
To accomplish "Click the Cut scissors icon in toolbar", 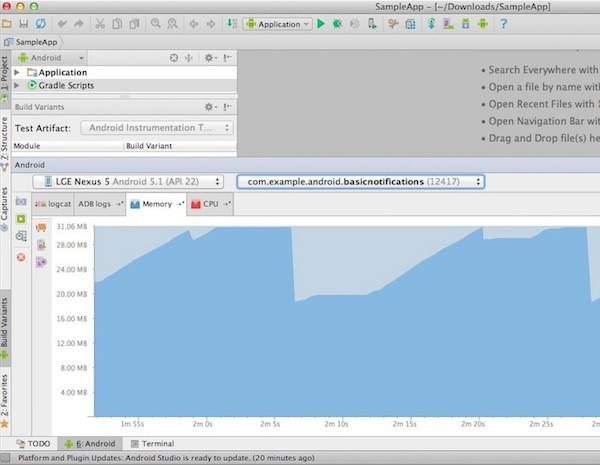I will click(x=101, y=23).
